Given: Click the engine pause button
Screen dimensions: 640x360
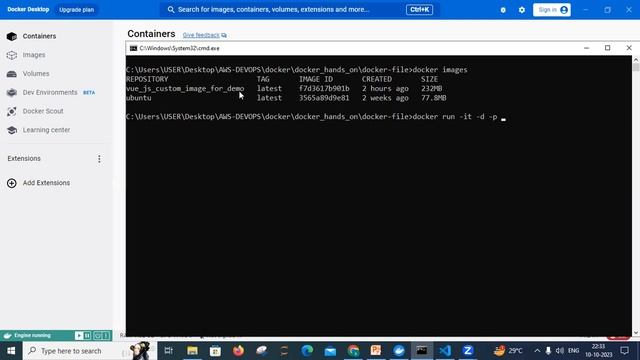Looking at the screenshot, I should click(87, 336).
